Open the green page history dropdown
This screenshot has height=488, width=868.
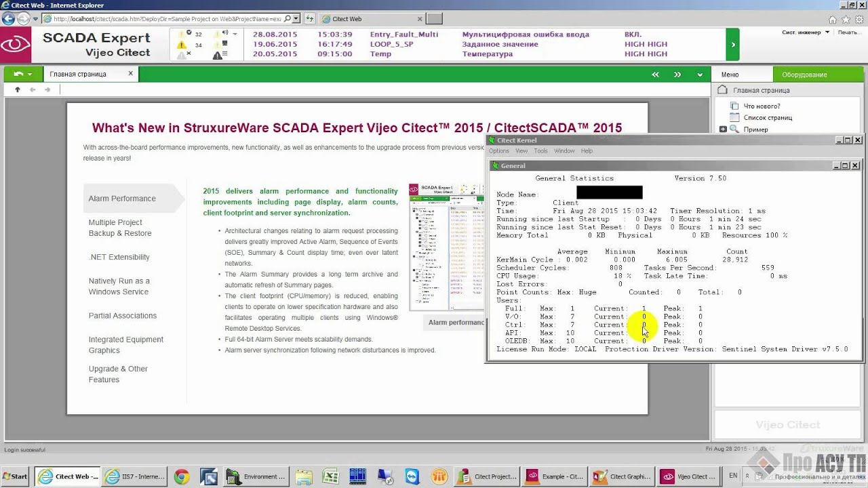point(23,74)
